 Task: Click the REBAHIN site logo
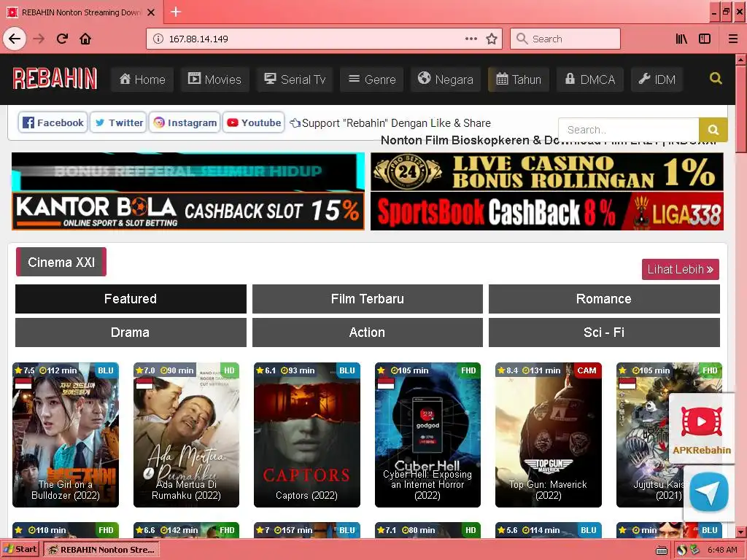coord(55,79)
